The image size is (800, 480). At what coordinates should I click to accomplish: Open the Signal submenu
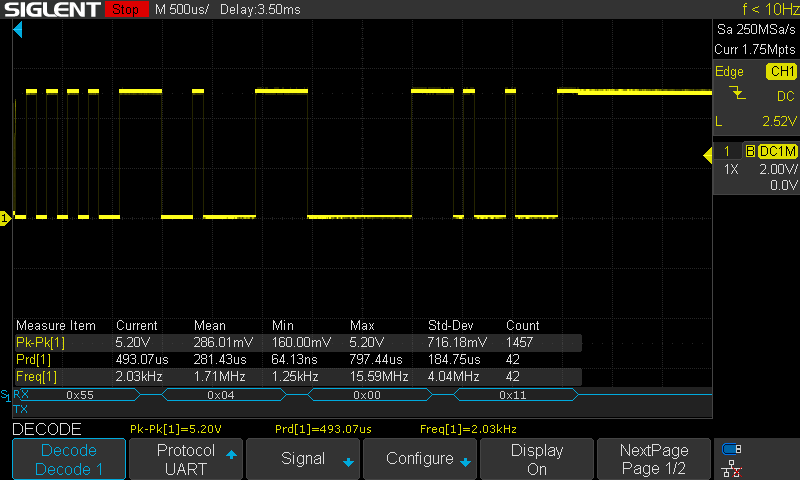coord(303,459)
